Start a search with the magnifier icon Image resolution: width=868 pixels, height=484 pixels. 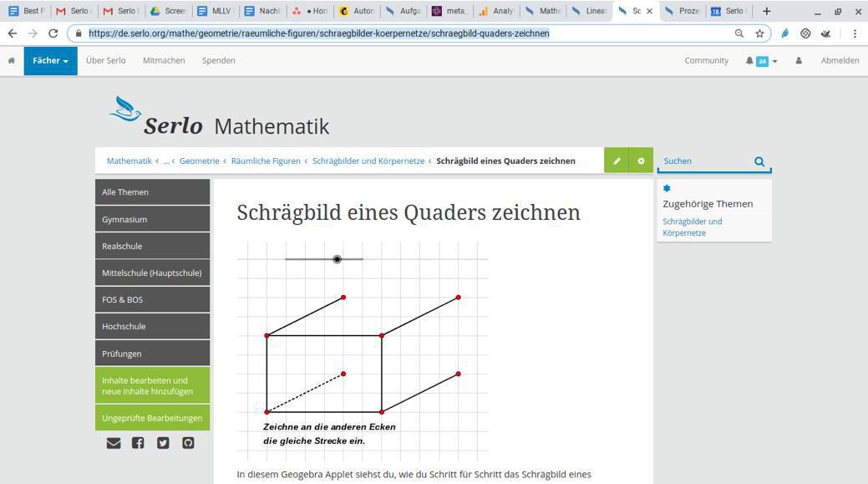coord(758,160)
